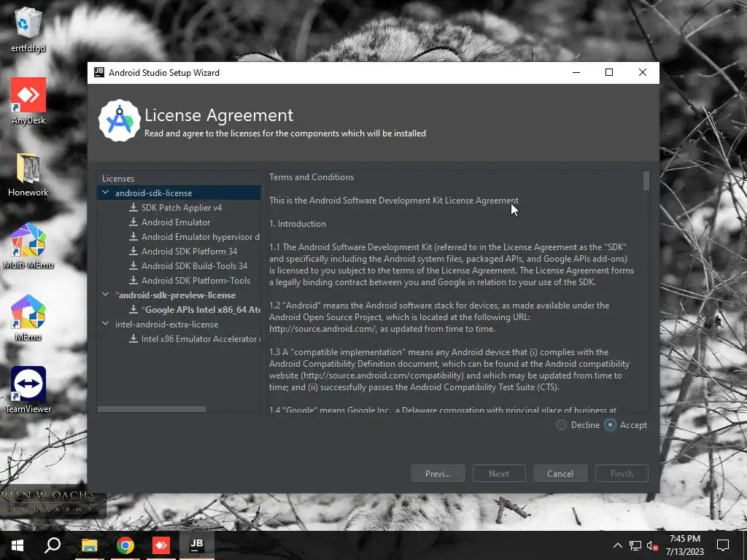Click the taskbar clock showing 7:45 PM
This screenshot has width=747, height=560.
[x=684, y=545]
